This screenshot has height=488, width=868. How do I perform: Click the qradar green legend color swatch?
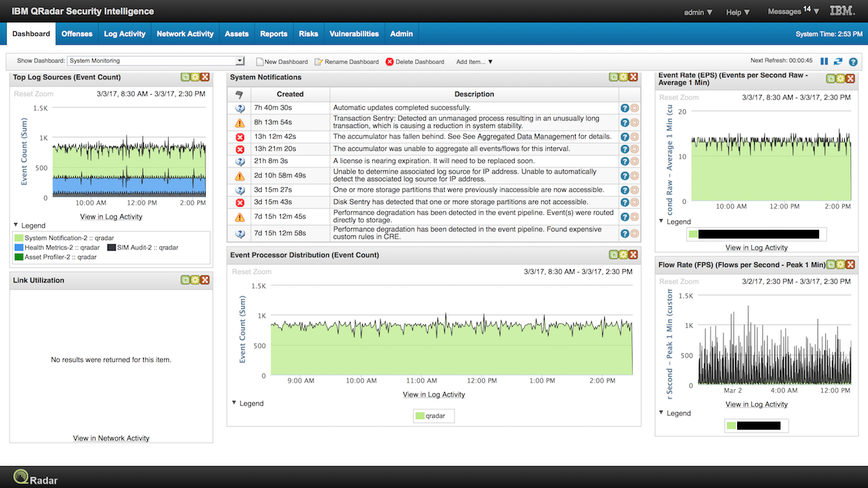click(421, 415)
